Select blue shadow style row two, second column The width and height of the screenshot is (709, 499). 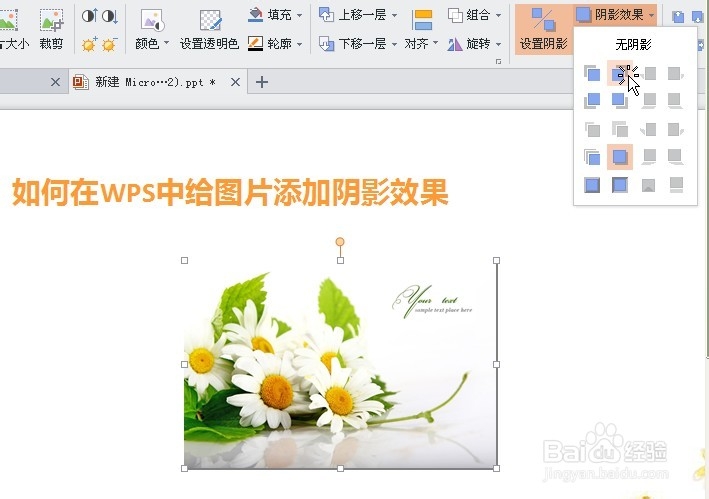click(619, 100)
